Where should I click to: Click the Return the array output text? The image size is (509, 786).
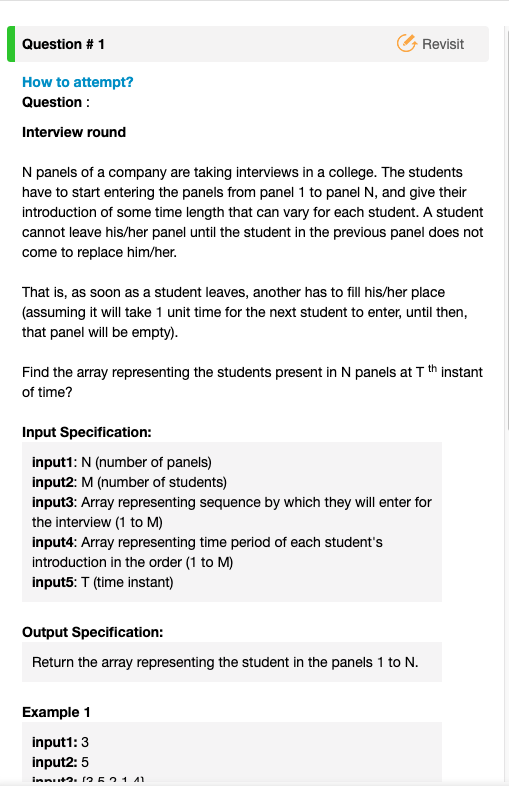pyautogui.click(x=225, y=662)
